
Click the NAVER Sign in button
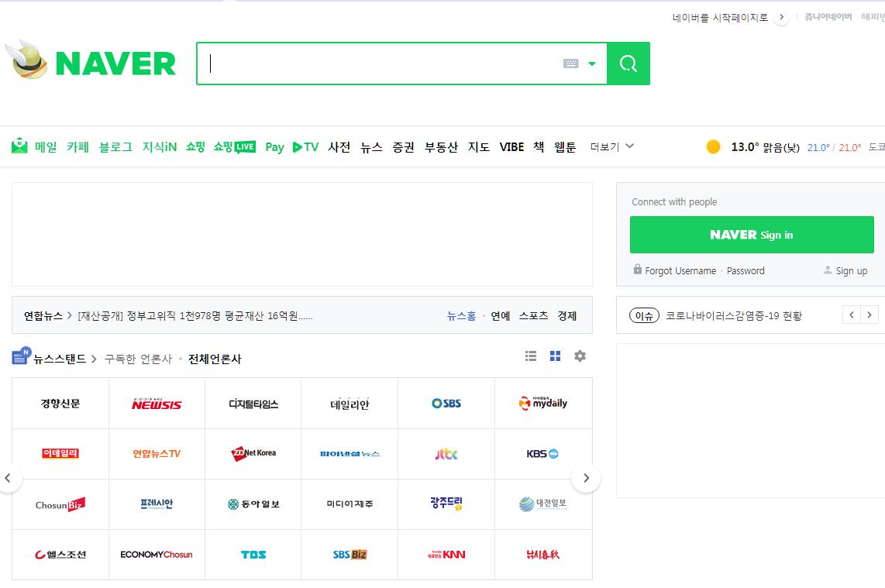point(752,235)
